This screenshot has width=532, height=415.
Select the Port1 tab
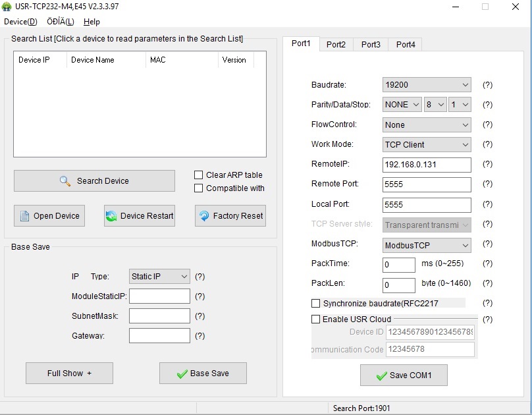pos(301,43)
